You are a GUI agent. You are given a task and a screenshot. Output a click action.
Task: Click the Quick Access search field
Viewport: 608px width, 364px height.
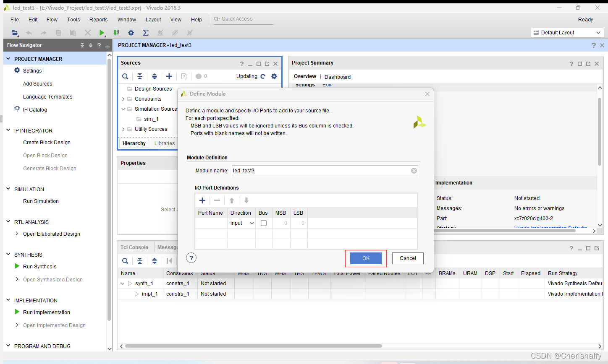(x=244, y=19)
